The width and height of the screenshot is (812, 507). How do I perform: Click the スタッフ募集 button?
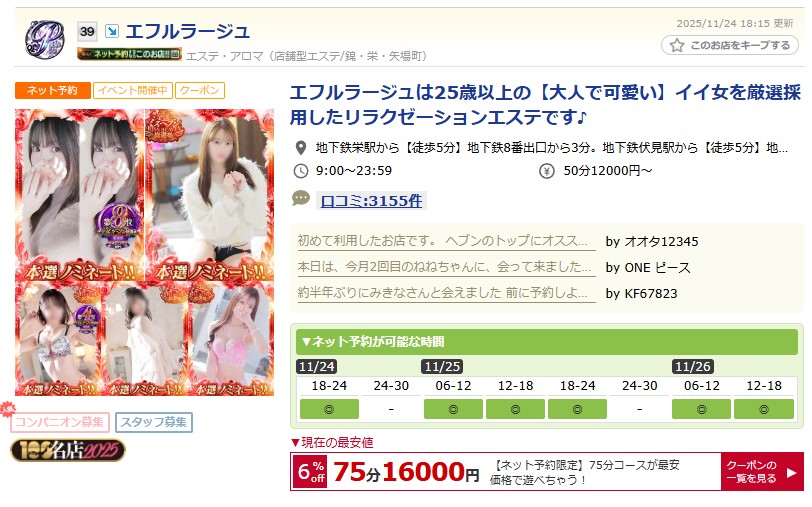pyautogui.click(x=154, y=422)
